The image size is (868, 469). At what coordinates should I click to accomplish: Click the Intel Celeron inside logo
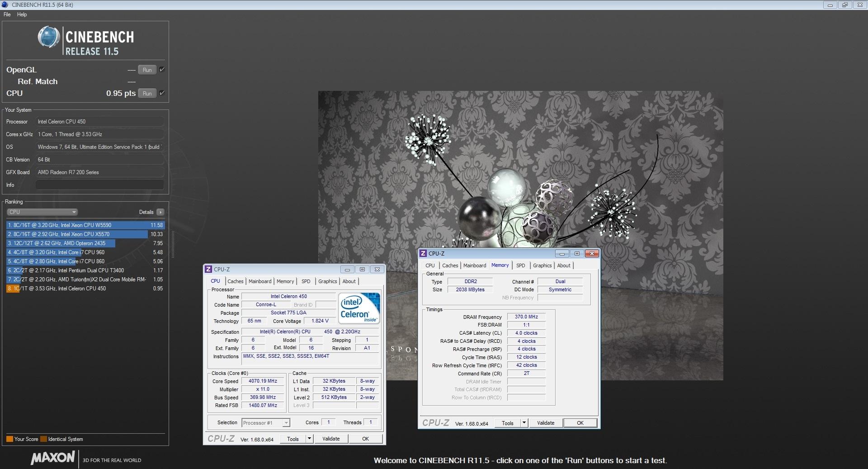[359, 308]
